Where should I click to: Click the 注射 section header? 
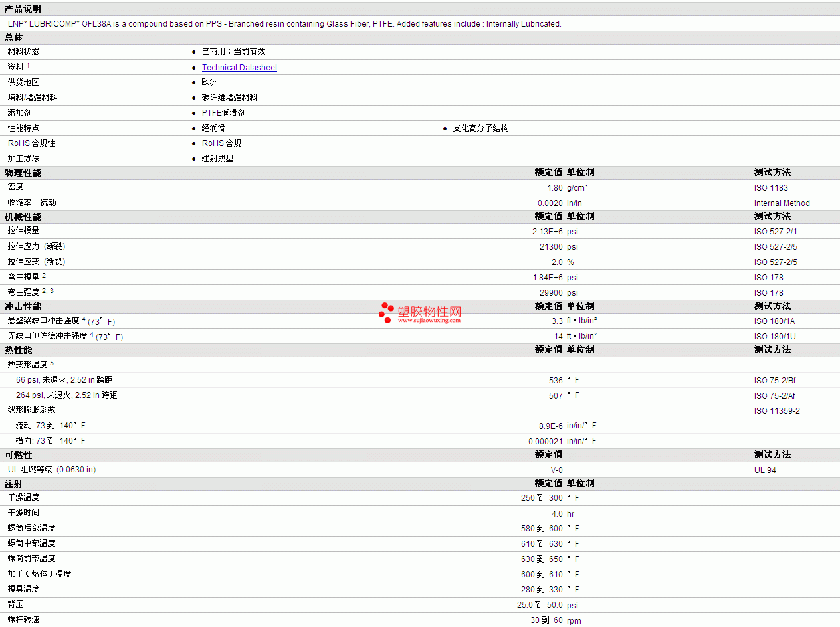[x=13, y=484]
